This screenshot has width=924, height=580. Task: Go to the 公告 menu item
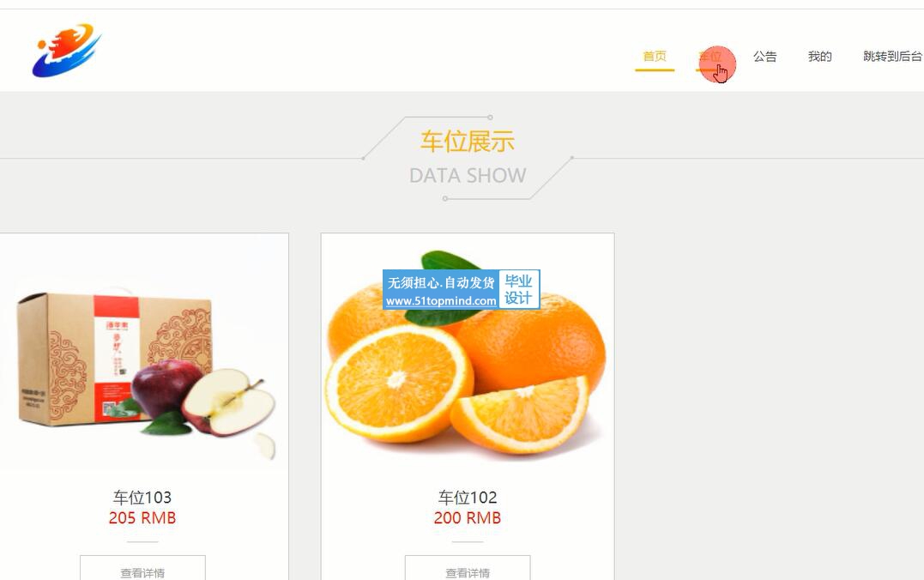tap(765, 57)
